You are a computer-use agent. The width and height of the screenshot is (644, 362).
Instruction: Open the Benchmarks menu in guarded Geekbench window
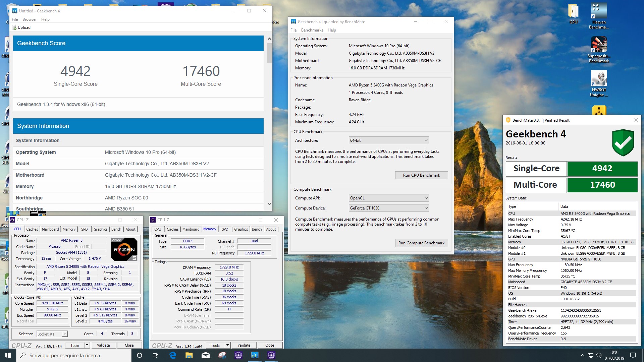point(312,30)
